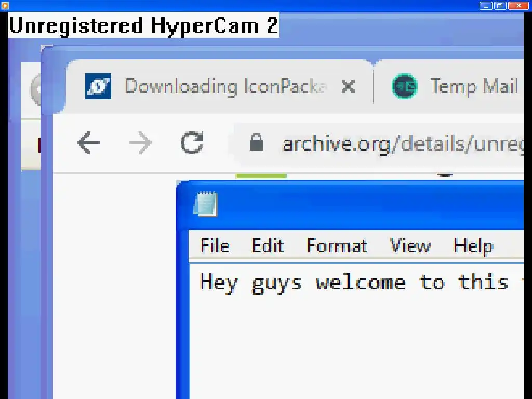
Task: Close the video player window
Action: [518, 6]
